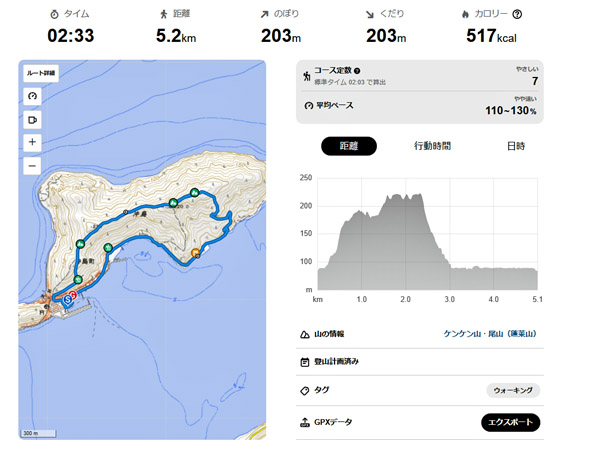Click the 平均ペース row
600x453 pixels.
pyautogui.click(x=420, y=104)
